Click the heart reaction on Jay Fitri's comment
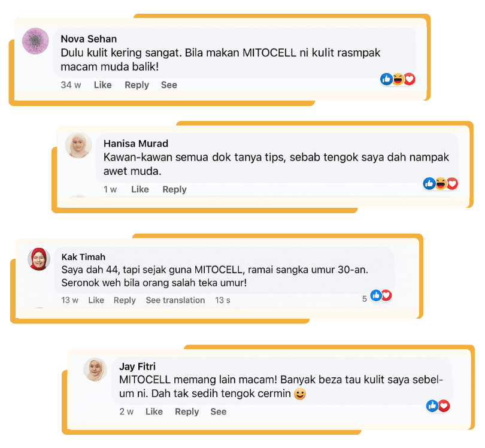Screen dimensions: 485x448 click(444, 405)
